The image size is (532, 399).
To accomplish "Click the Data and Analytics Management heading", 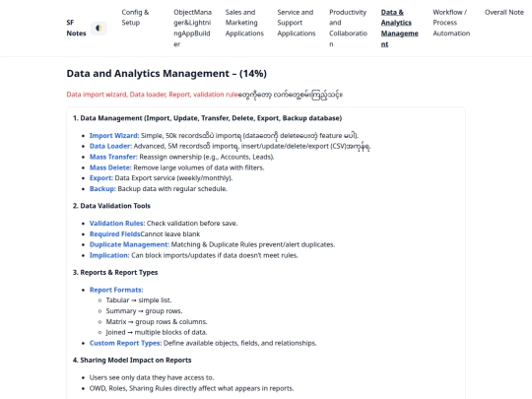I will point(166,73).
